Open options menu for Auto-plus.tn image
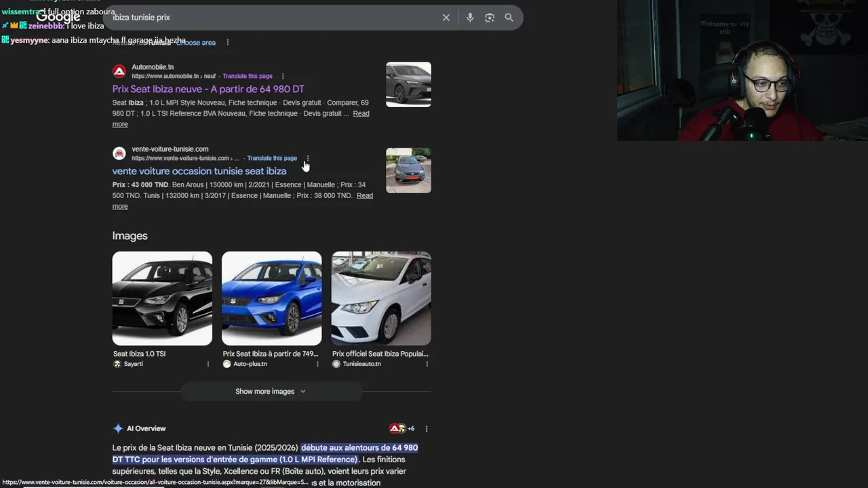This screenshot has width=868, height=488. pos(317,364)
